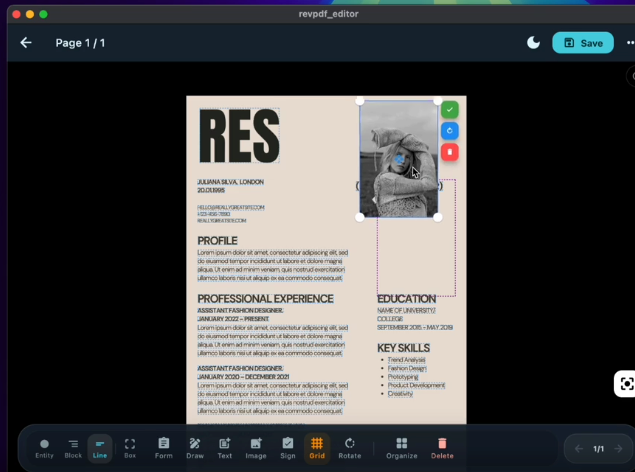635x472 pixels.
Task: Go to next page arrow
Action: click(618, 449)
